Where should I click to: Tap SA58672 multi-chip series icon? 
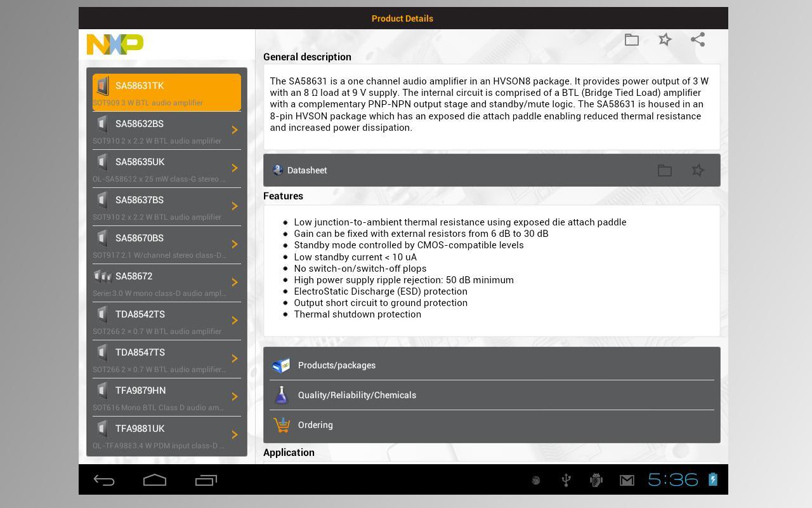coord(103,276)
